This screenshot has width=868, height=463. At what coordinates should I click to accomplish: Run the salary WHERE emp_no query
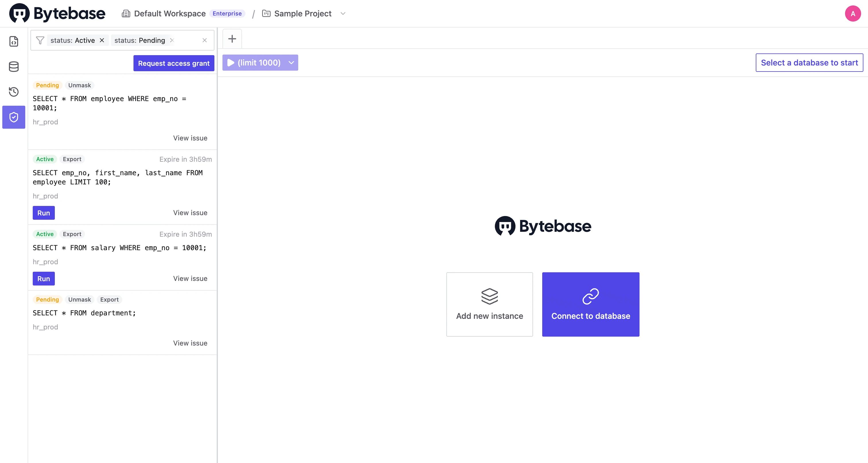point(43,279)
